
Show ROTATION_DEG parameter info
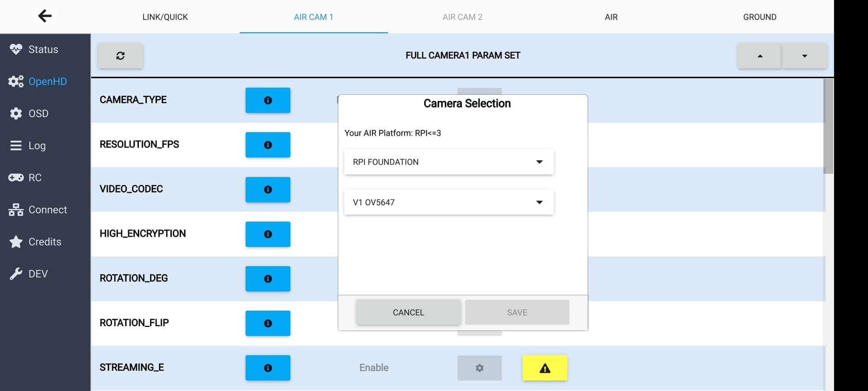click(x=268, y=278)
